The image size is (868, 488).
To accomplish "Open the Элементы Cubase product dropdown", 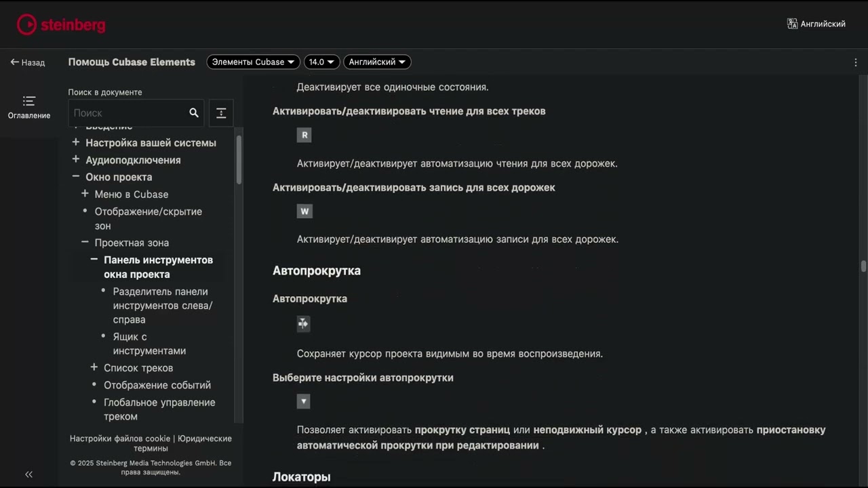I will (253, 62).
